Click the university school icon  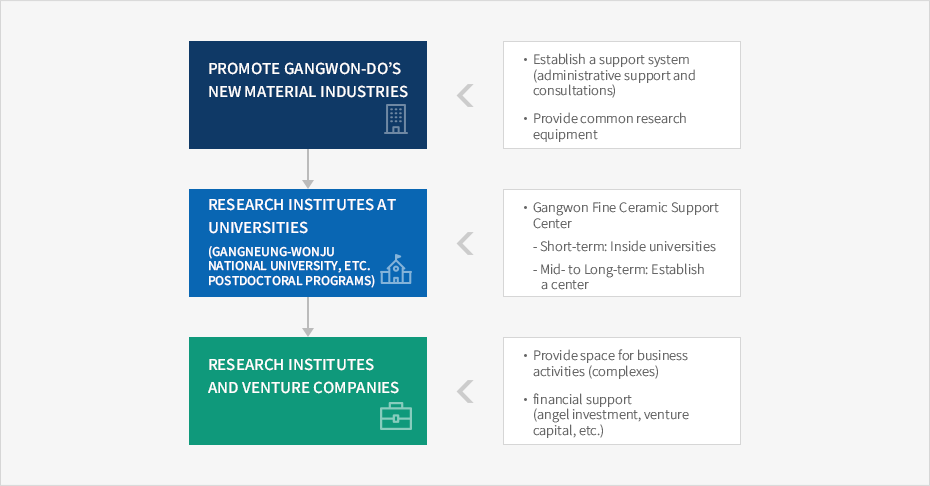(x=396, y=269)
